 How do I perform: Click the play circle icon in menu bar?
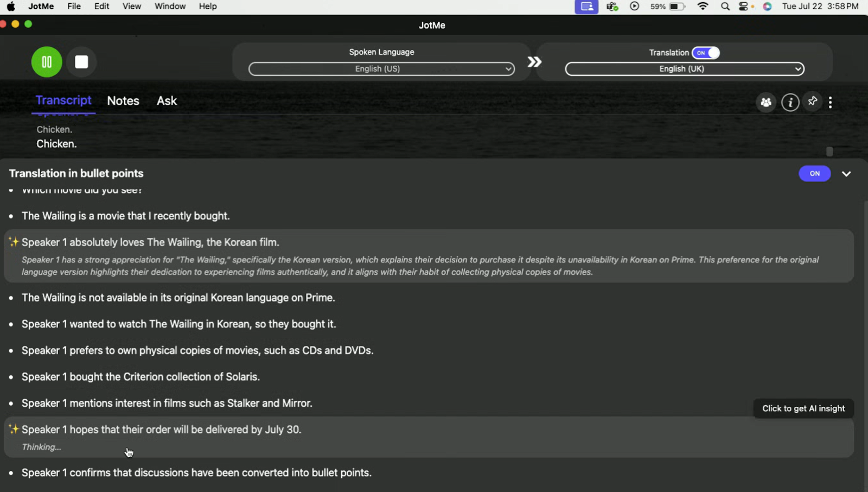pyautogui.click(x=634, y=7)
